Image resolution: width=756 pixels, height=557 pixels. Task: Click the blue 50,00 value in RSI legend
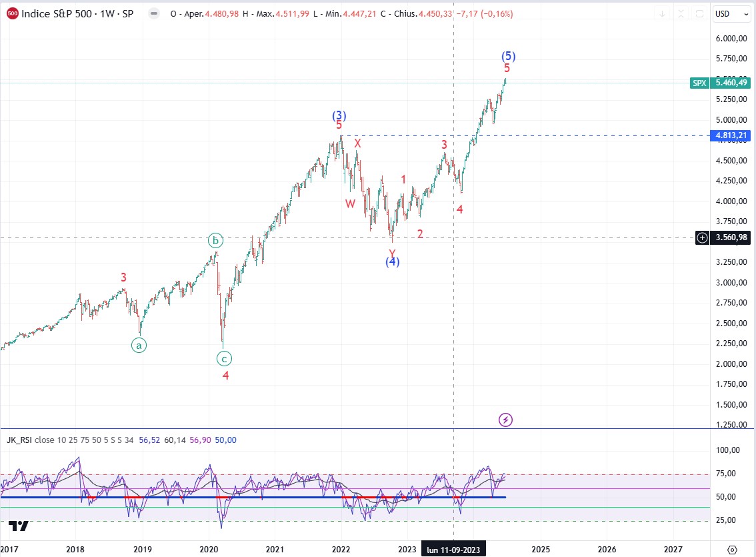(225, 440)
